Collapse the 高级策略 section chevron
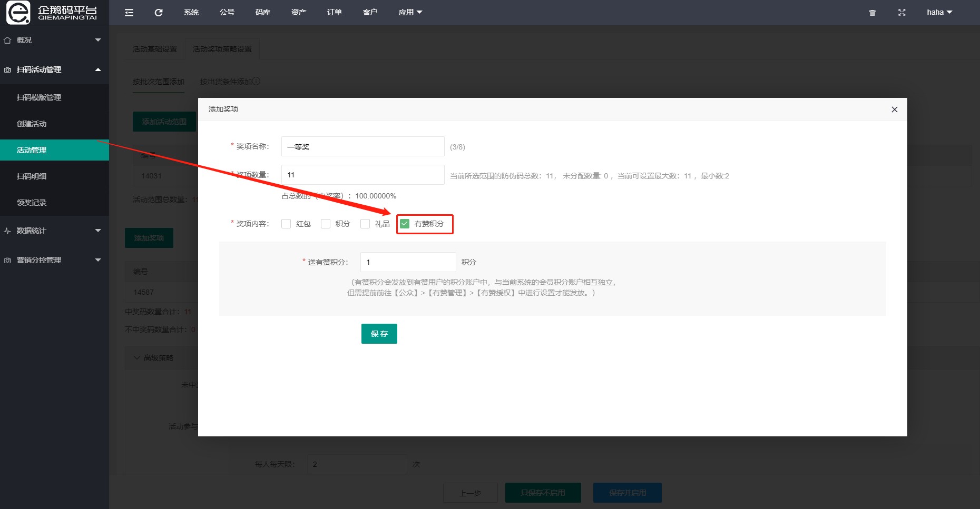980x509 pixels. point(137,358)
